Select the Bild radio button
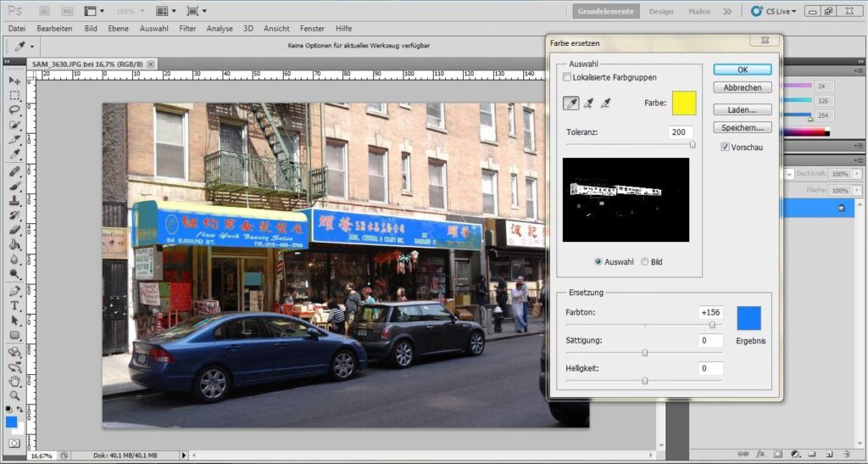868x464 pixels. (x=645, y=262)
